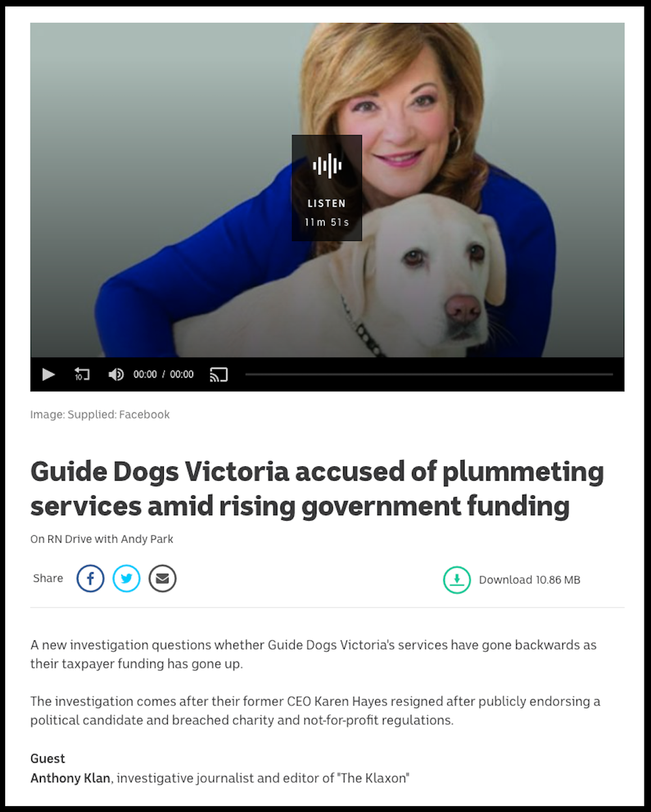The height and width of the screenshot is (812, 651).
Task: Mute the audio volume speaker icon
Action: [x=116, y=374]
